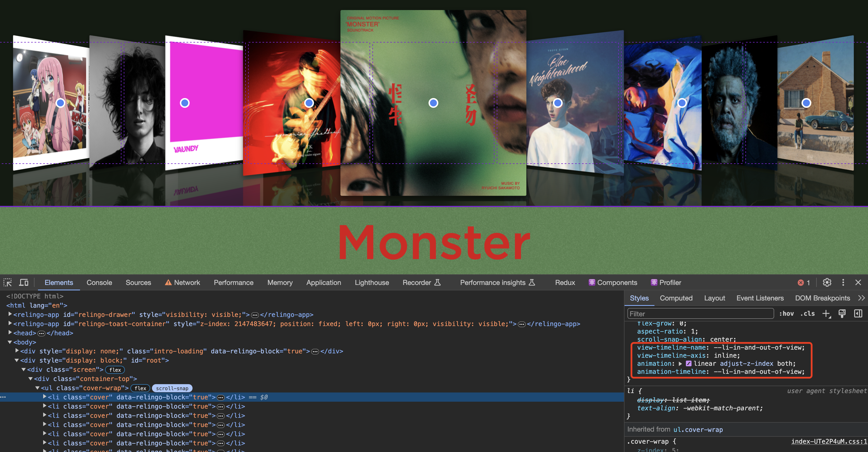Activate the inspect element picker icon
The width and height of the screenshot is (868, 452).
pos(7,282)
